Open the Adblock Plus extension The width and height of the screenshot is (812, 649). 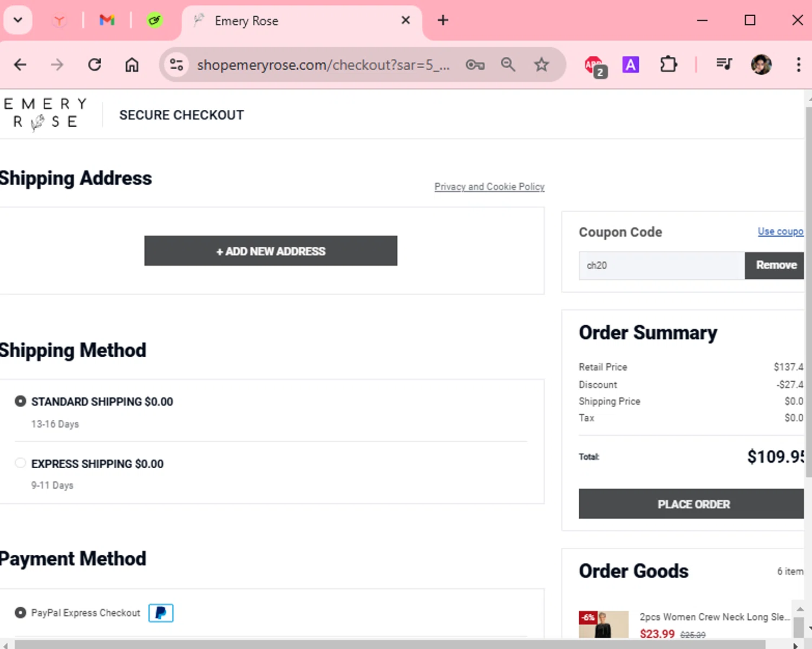coord(595,66)
